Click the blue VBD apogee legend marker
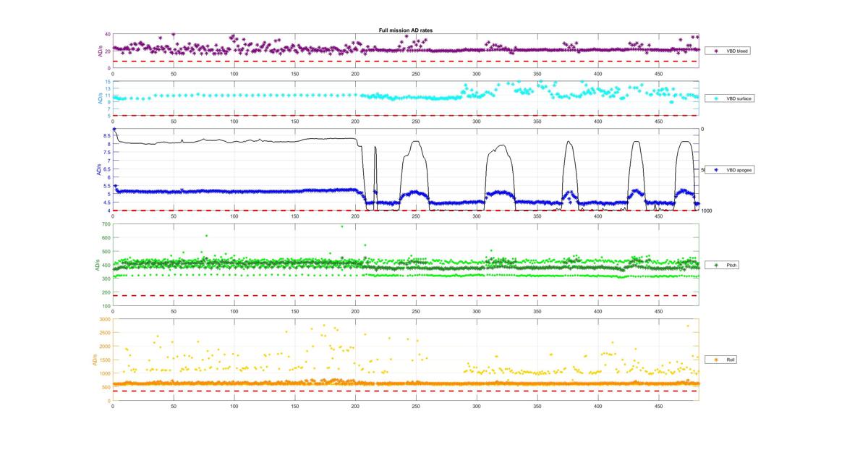 coord(715,170)
